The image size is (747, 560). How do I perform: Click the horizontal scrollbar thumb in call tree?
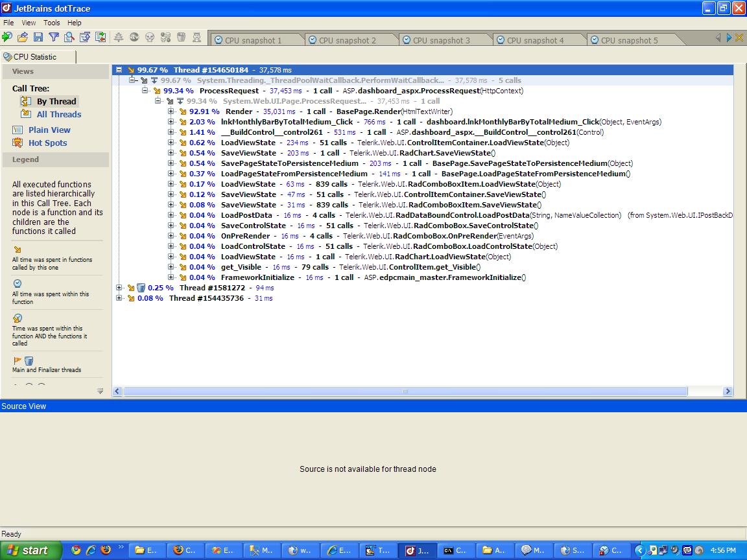point(405,391)
